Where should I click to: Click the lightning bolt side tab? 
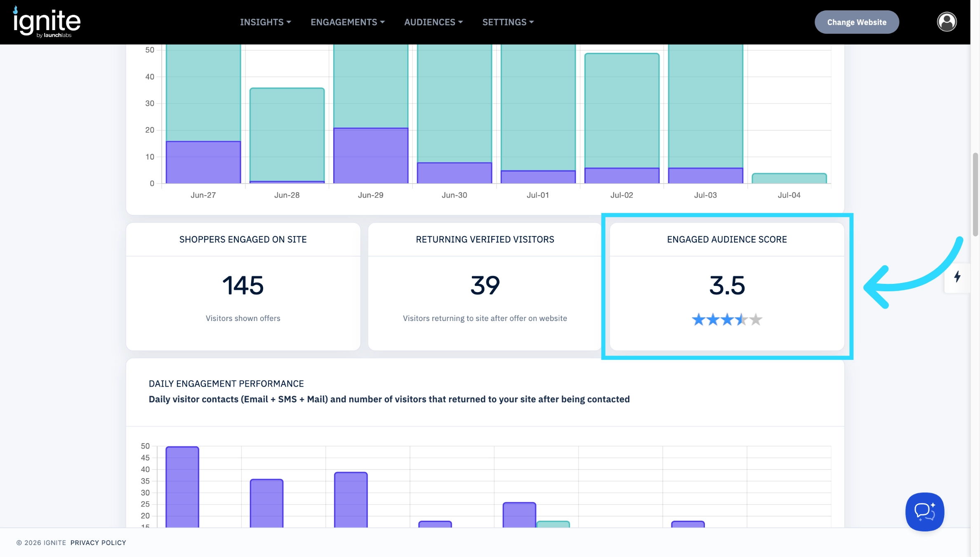click(957, 277)
